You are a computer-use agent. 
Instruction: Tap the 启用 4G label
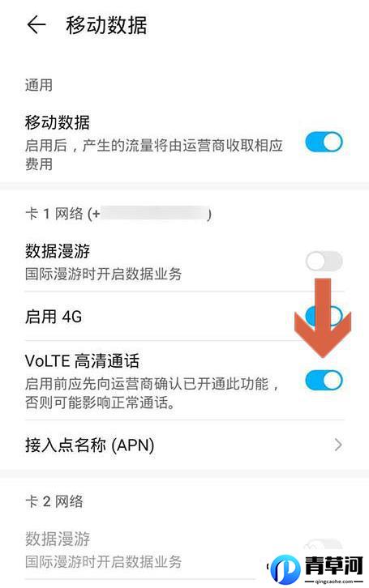pos(54,317)
